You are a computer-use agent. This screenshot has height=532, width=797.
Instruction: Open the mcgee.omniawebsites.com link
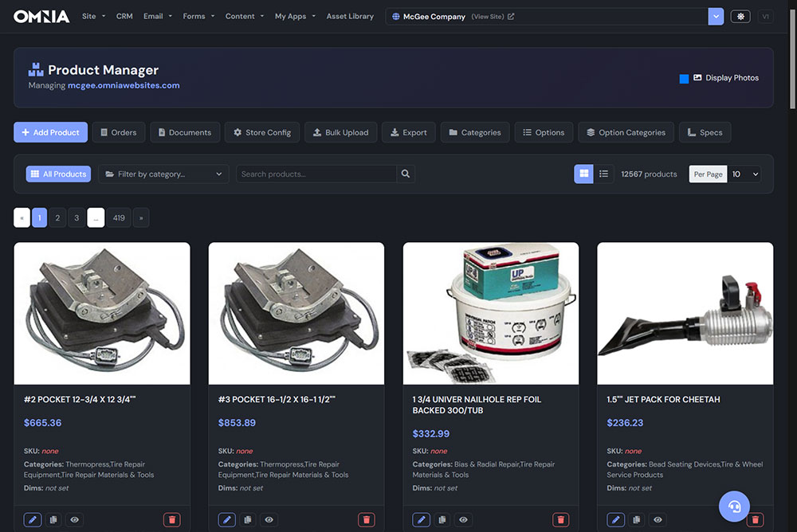(124, 85)
